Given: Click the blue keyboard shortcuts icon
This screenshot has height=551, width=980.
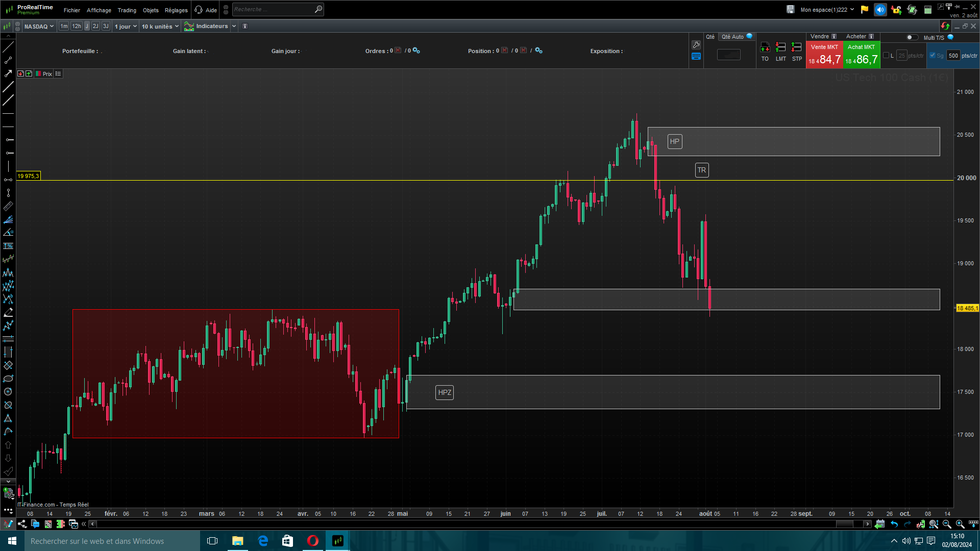Looking at the screenshot, I should point(696,57).
